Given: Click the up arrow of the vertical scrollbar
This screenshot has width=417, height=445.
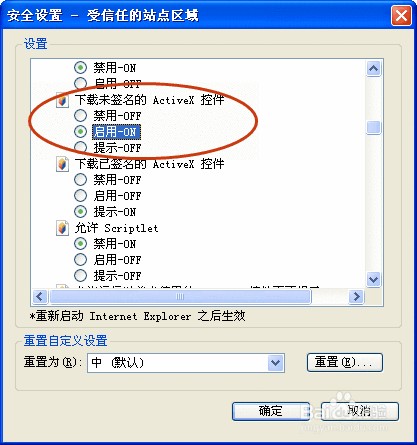Looking at the screenshot, I should tap(374, 69).
